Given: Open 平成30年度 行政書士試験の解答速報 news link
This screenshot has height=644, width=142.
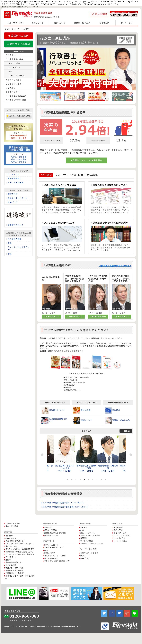Looking at the screenshot, I should (64, 507).
